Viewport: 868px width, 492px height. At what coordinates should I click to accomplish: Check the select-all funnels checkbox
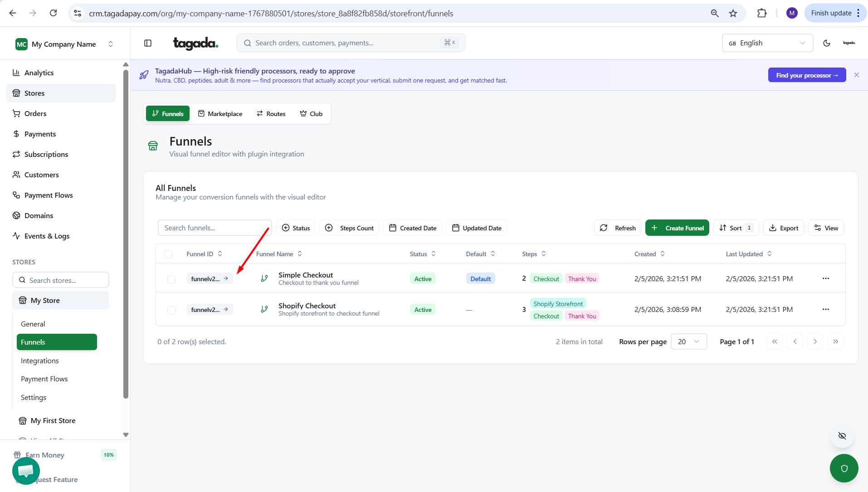(168, 254)
